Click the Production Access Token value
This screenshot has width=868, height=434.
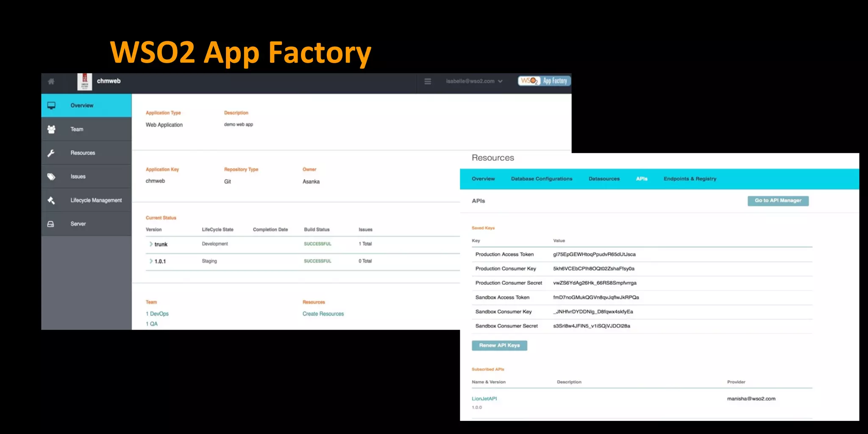point(594,254)
